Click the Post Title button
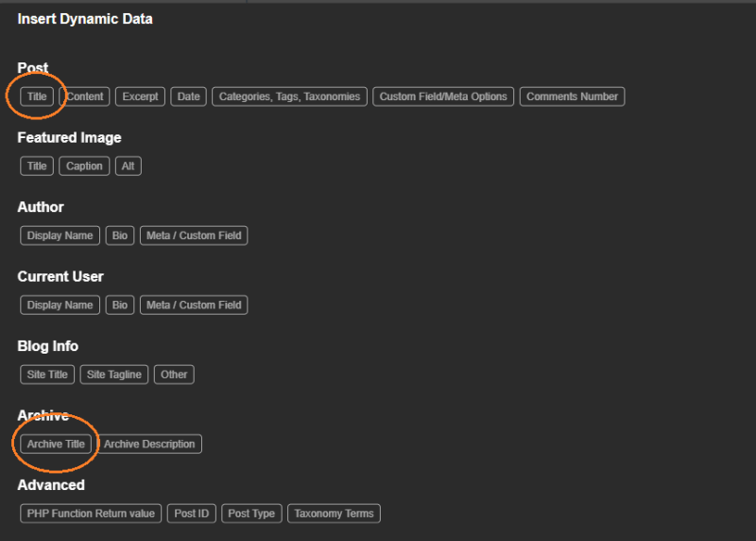756x541 pixels. coord(37,96)
